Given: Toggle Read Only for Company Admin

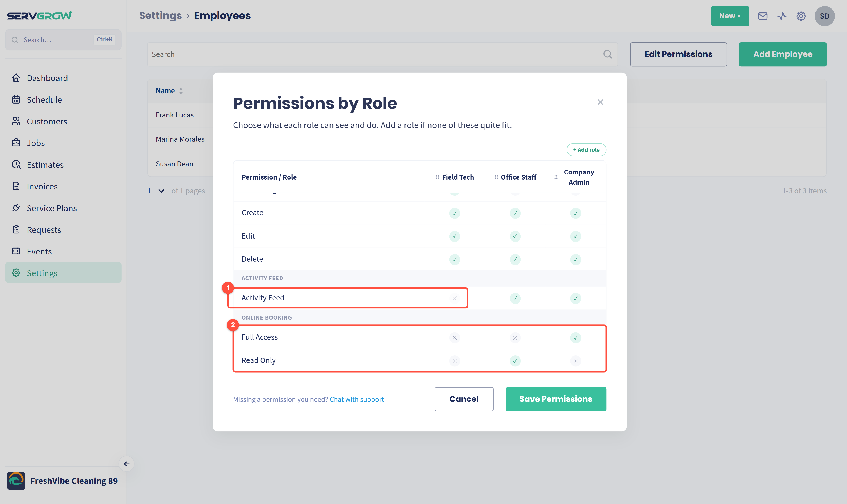Looking at the screenshot, I should coord(575,361).
